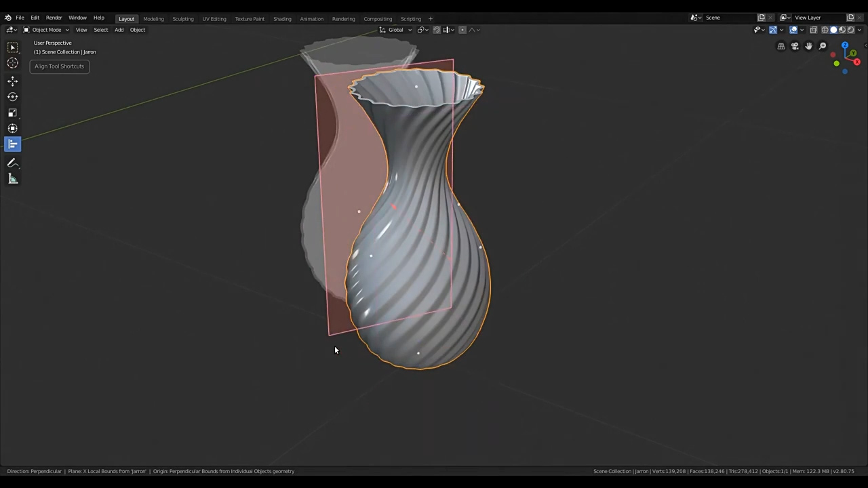Click the Transform tool icon
This screenshot has width=868, height=488.
(x=12, y=129)
